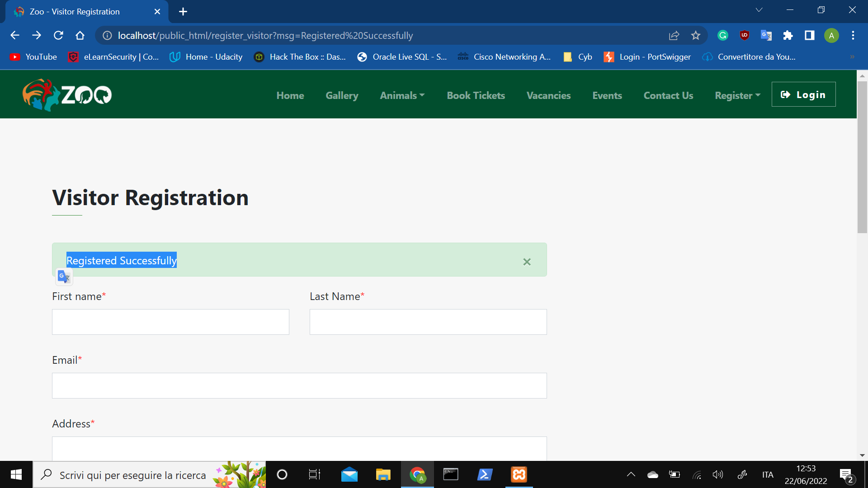Open the Gallery page

[342, 95]
